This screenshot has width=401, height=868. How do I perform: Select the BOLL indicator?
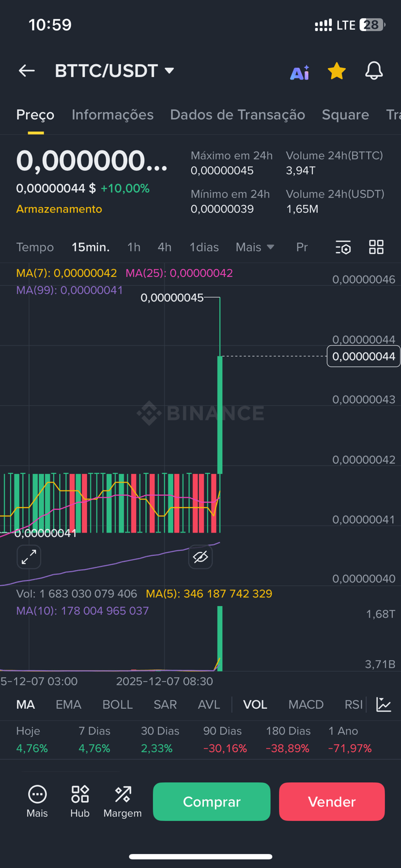[x=117, y=705]
